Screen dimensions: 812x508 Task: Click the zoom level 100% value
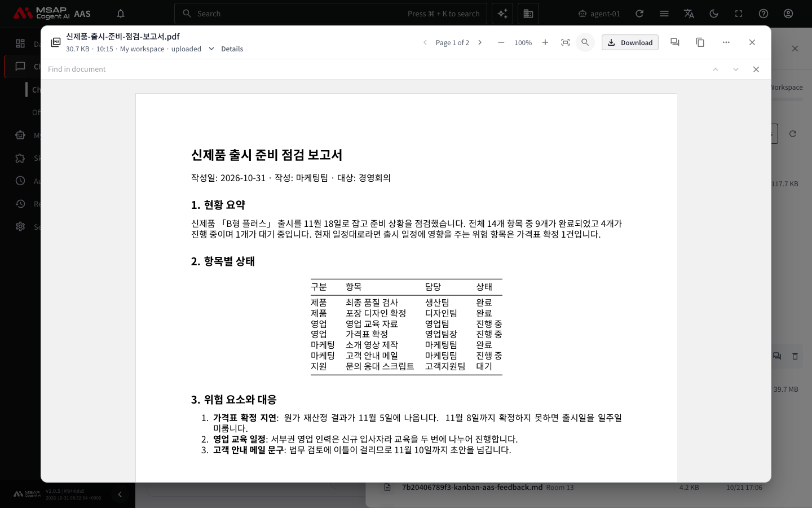point(523,43)
